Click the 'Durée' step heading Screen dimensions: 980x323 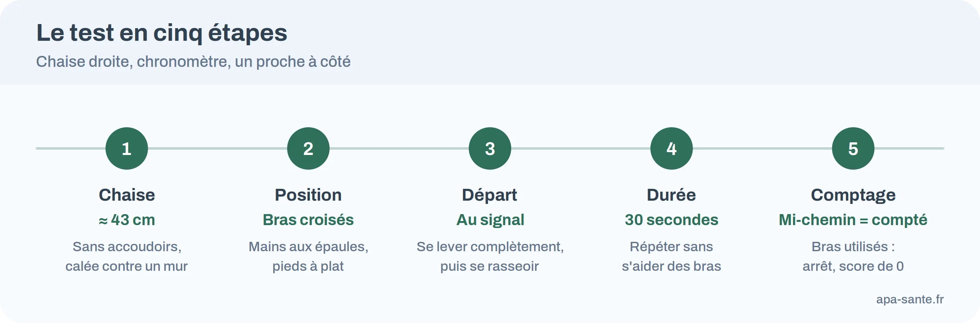tap(672, 195)
